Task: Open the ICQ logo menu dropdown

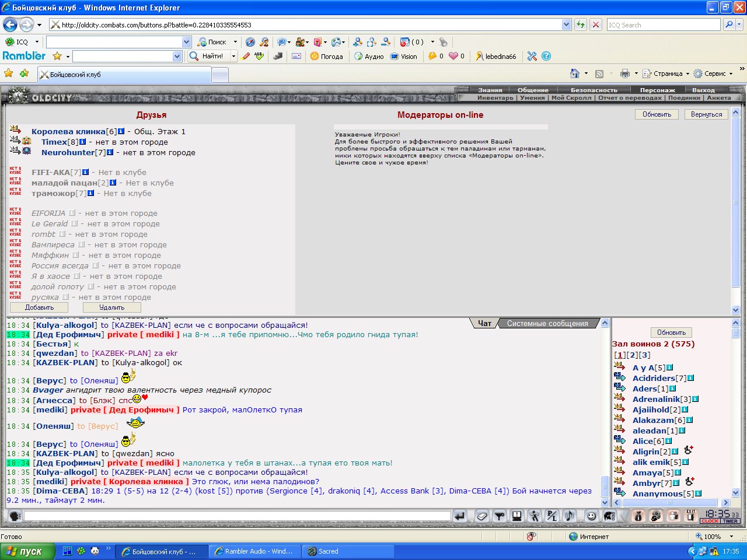Action: click(37, 42)
